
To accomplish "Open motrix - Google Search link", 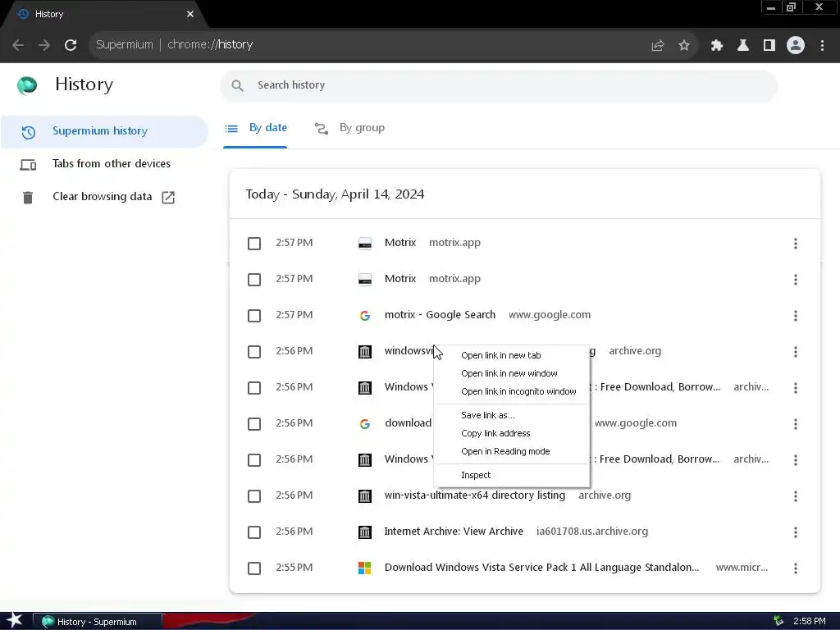I will pyautogui.click(x=440, y=315).
